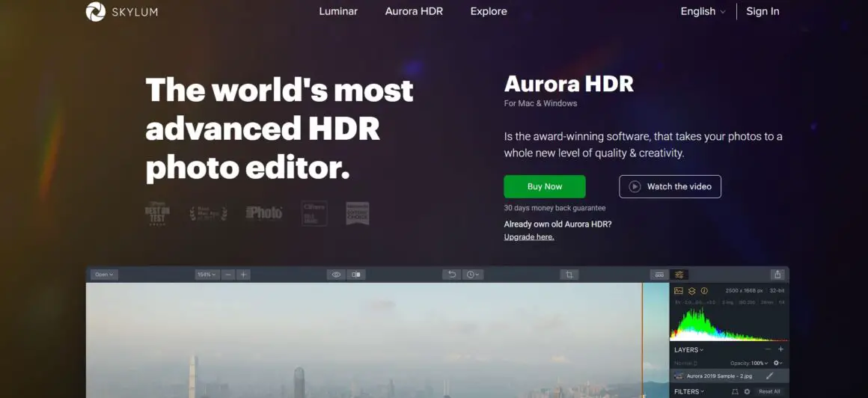Click the Best on Test award badge

point(156,213)
